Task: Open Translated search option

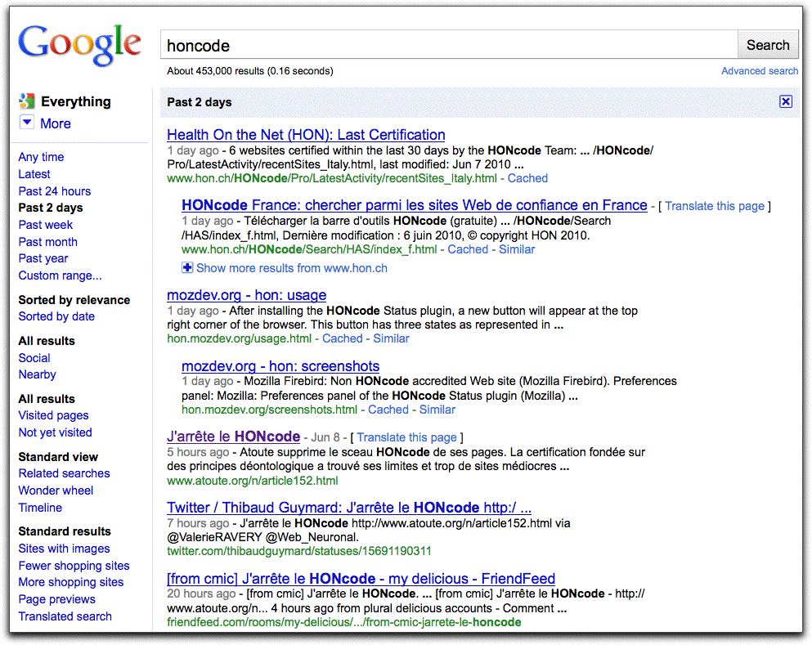Action: pyautogui.click(x=65, y=616)
